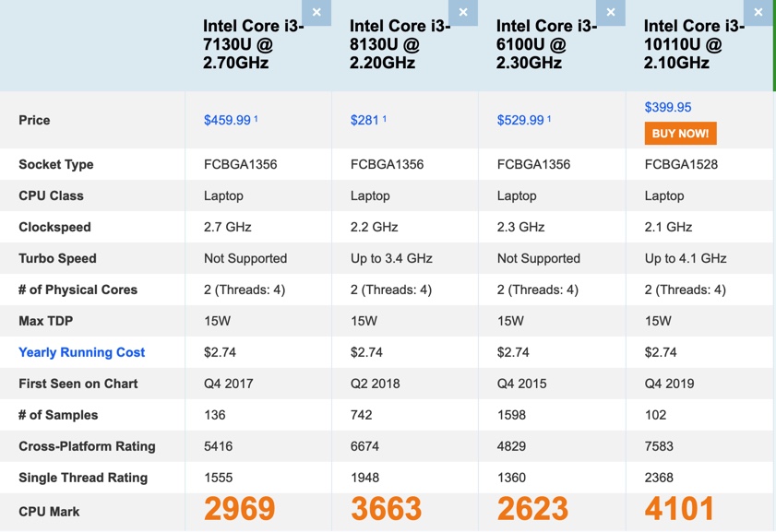Open the $399.95 price link

(x=668, y=107)
